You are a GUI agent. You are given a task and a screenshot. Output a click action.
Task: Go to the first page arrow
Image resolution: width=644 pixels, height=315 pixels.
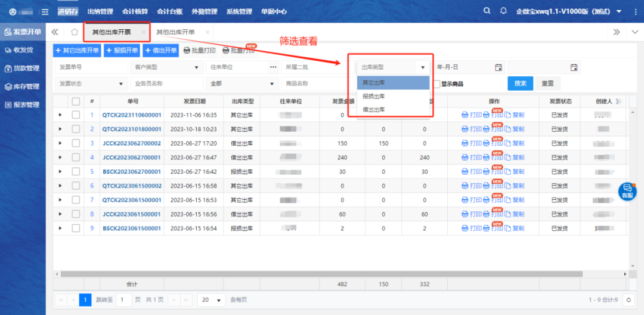(61, 300)
